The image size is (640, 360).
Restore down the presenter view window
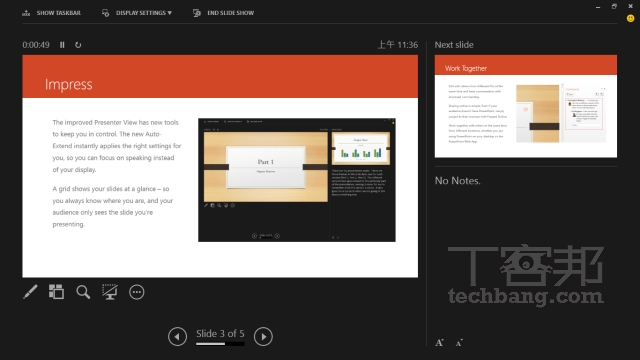coord(614,7)
